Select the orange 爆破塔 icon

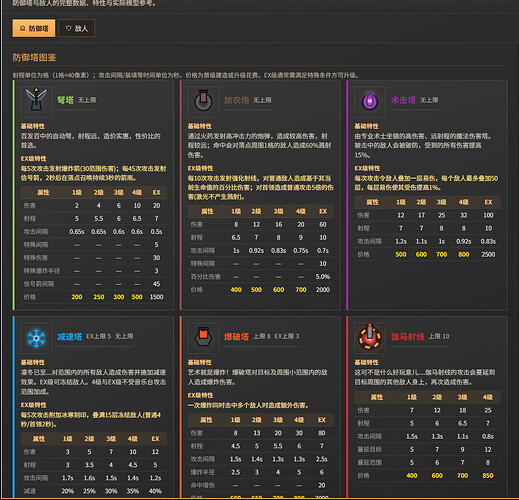203,338
